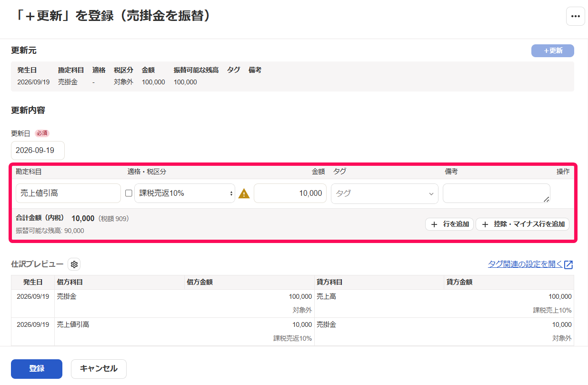The image size is (588, 385).
Task: Click the 合計金額（内税） label
Action: [40, 219]
